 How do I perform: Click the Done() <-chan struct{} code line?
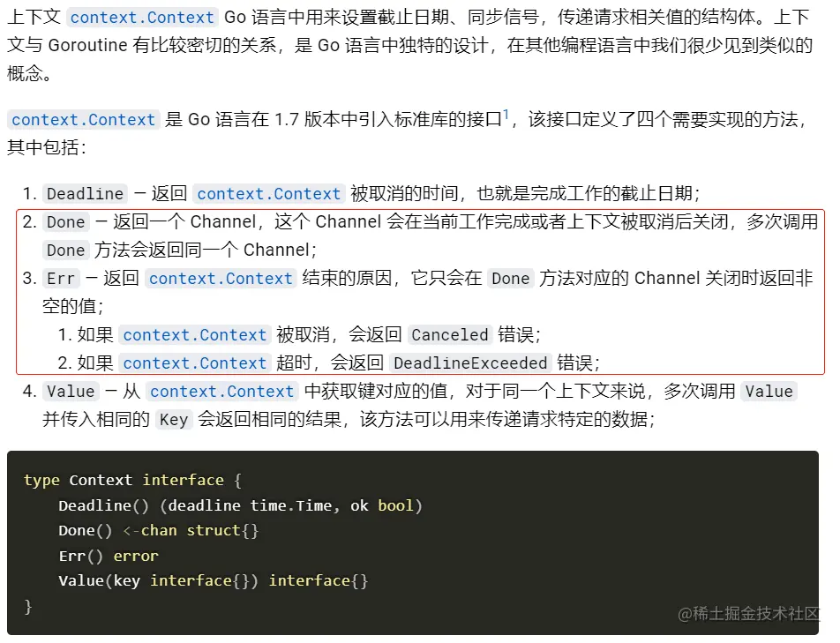(158, 530)
